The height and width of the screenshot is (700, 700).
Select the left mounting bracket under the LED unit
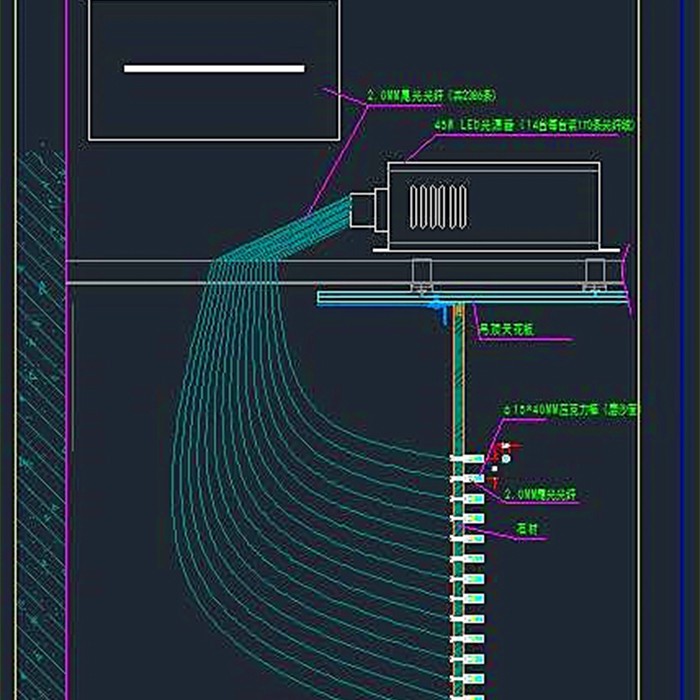coord(421,274)
